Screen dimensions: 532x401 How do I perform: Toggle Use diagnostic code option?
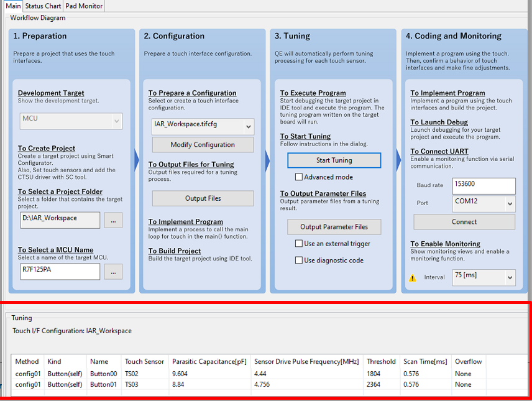click(299, 260)
